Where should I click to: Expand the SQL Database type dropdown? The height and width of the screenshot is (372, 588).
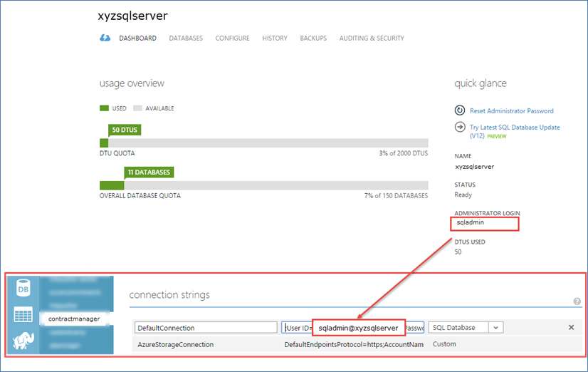(x=496, y=327)
